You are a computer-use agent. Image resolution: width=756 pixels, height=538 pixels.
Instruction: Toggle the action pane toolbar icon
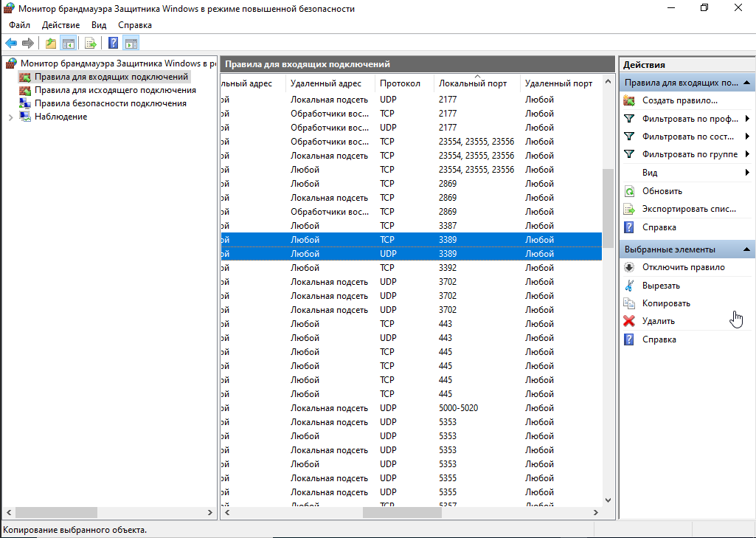(131, 44)
